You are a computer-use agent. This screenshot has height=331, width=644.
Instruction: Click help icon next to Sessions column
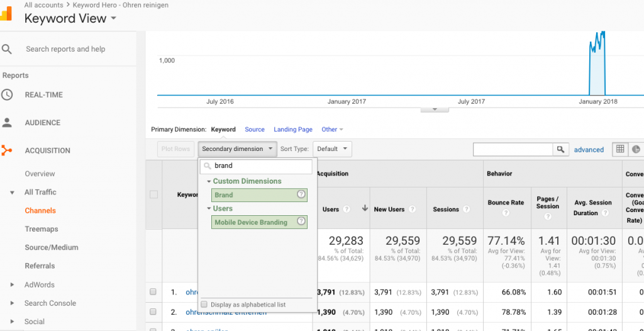click(x=466, y=210)
